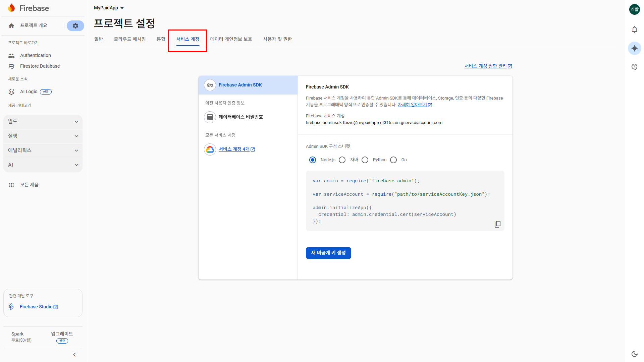Copy the Admin SDK code snippet
The width and height of the screenshot is (644, 362).
pos(497,224)
